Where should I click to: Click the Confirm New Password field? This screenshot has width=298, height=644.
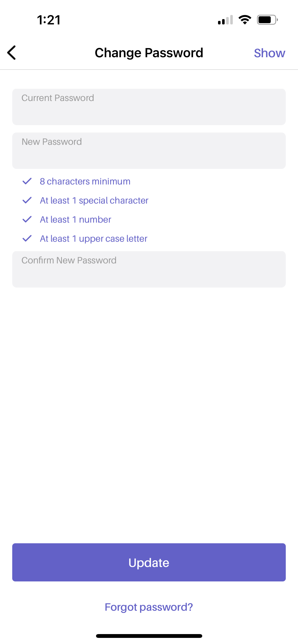pos(149,269)
